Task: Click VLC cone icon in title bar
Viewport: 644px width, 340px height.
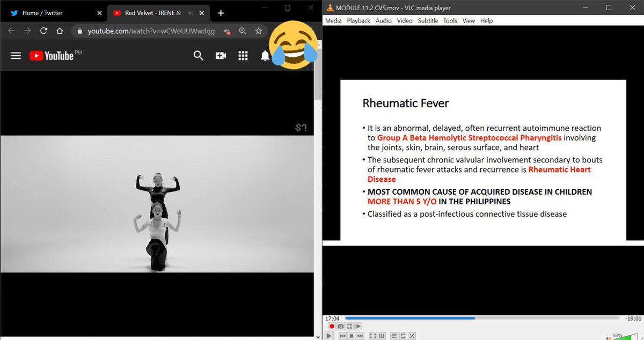Action: (x=330, y=8)
